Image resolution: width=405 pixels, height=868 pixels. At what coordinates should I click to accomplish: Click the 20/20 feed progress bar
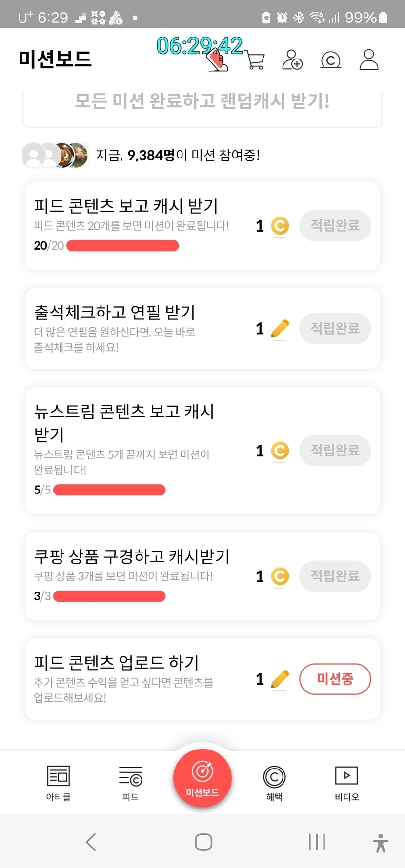122,246
